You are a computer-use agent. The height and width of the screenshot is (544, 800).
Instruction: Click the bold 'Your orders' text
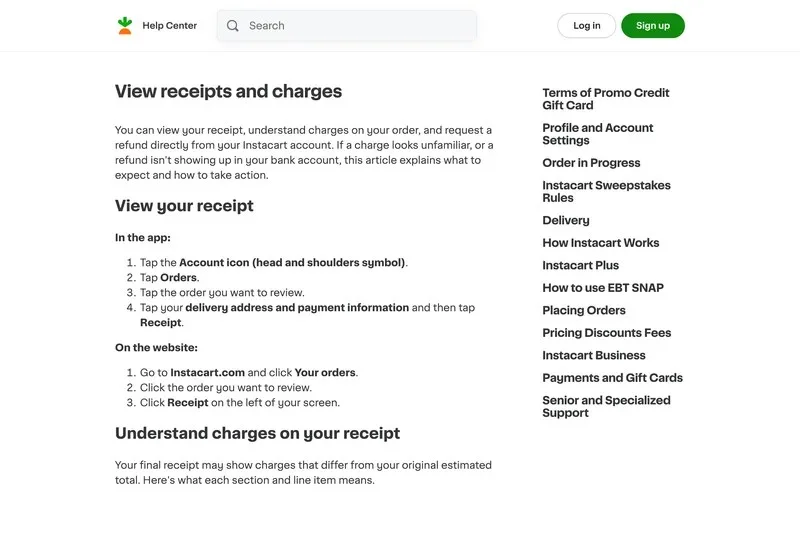tap(325, 373)
